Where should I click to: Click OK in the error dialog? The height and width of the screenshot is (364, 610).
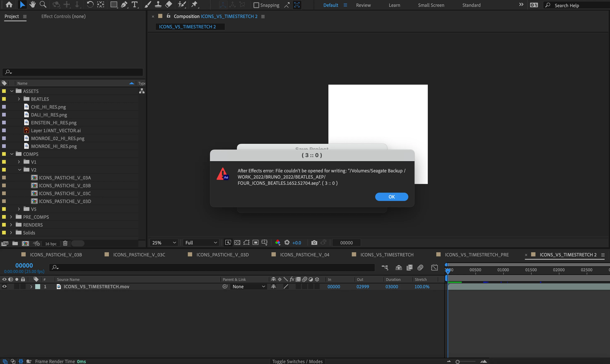[391, 197]
